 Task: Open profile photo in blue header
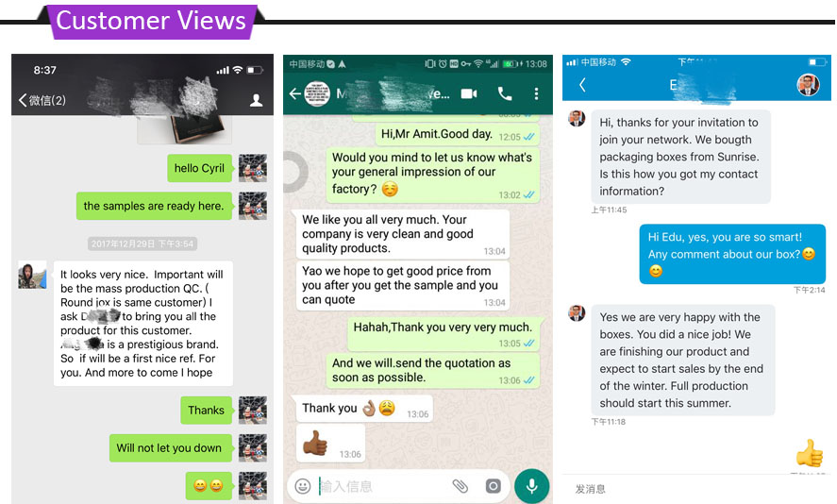coord(808,85)
